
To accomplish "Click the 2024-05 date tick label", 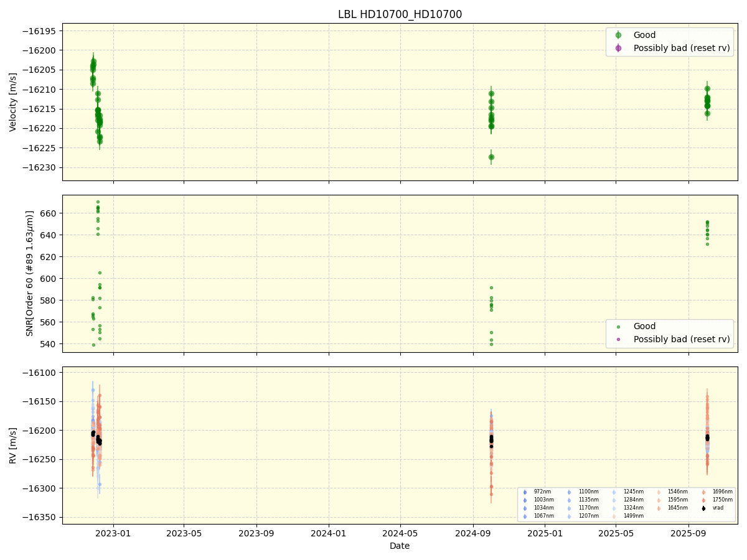I will point(400,533).
